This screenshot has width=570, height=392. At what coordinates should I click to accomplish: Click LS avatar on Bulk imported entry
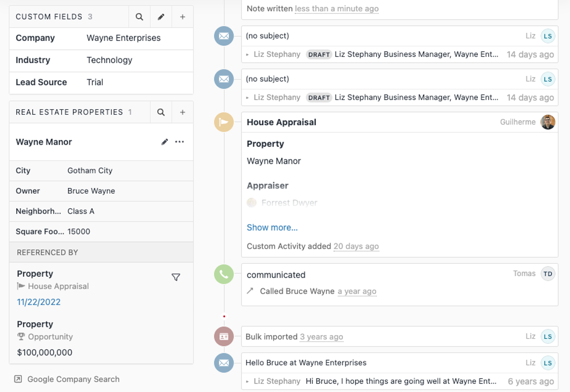point(548,336)
